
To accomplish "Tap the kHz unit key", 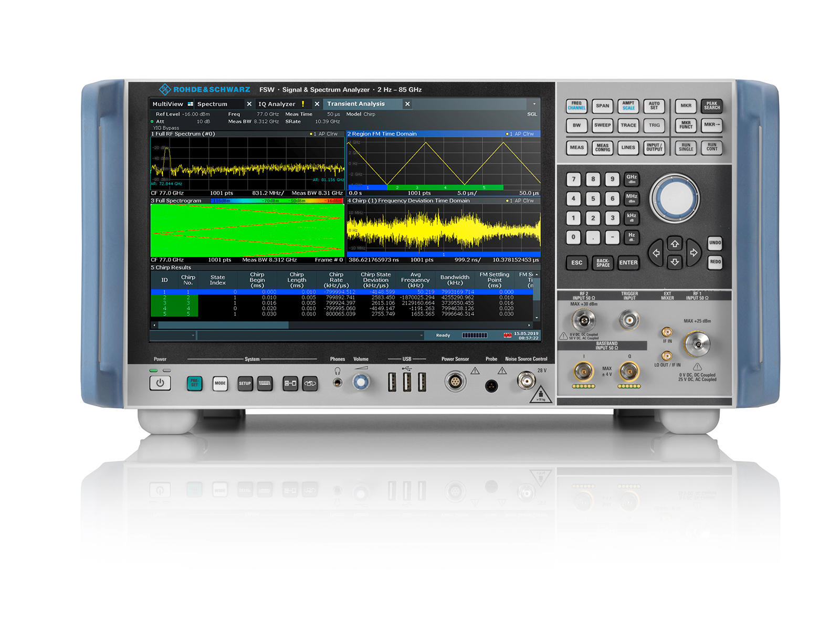I will click(632, 218).
